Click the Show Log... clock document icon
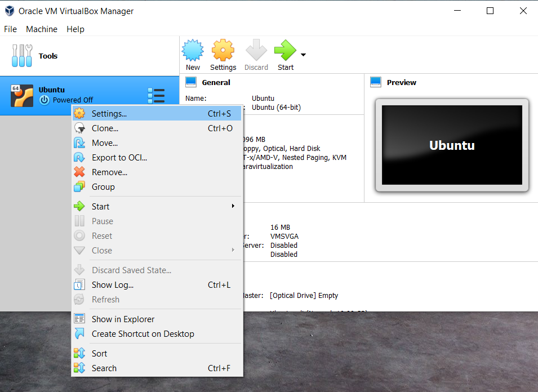The height and width of the screenshot is (392, 538). [x=79, y=284]
